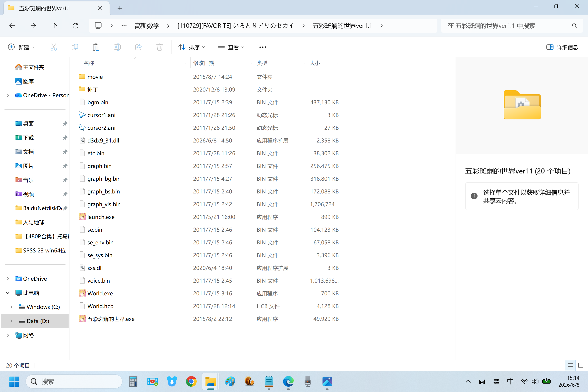Open Microsoft Edge from the taskbar

tap(288, 381)
